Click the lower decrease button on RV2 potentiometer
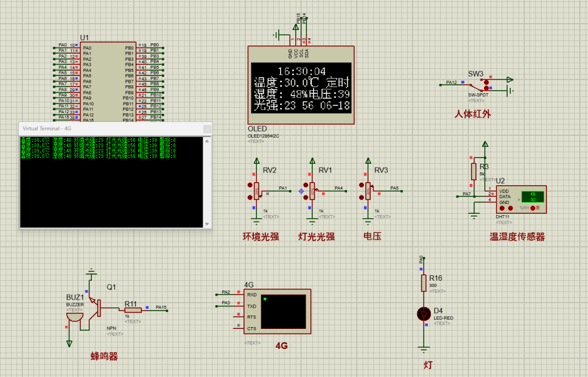This screenshot has width=588, height=377. (250, 197)
